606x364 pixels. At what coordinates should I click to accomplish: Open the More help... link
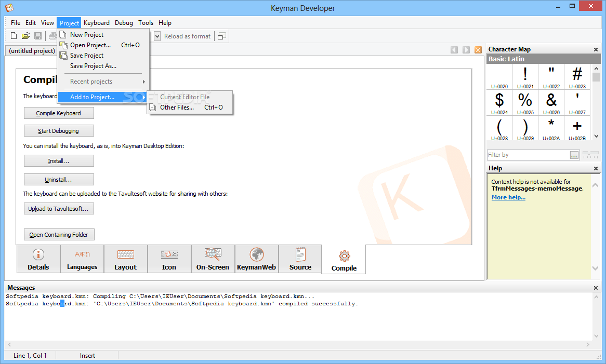[508, 197]
